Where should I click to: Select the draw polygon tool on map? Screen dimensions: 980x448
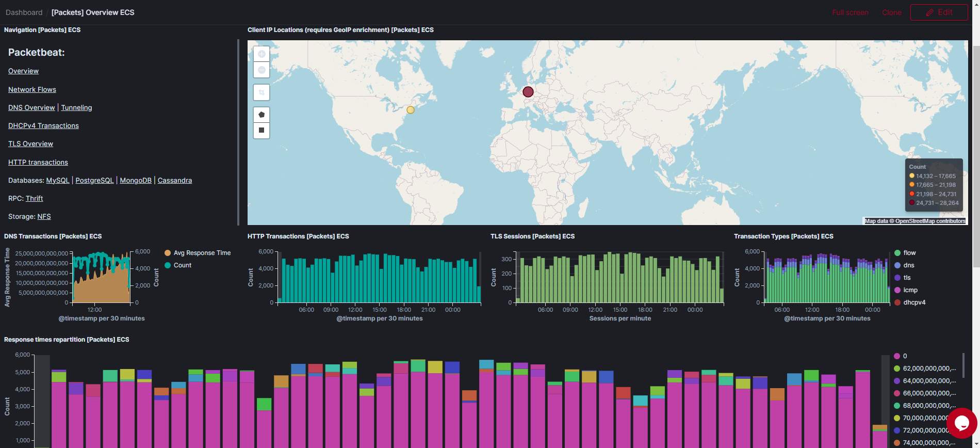[x=262, y=115]
